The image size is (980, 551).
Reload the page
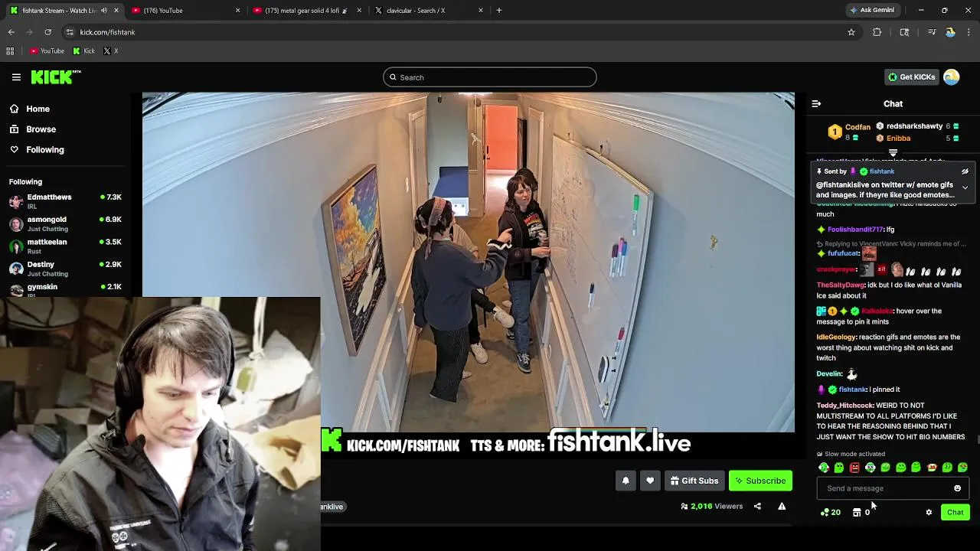(x=47, y=32)
